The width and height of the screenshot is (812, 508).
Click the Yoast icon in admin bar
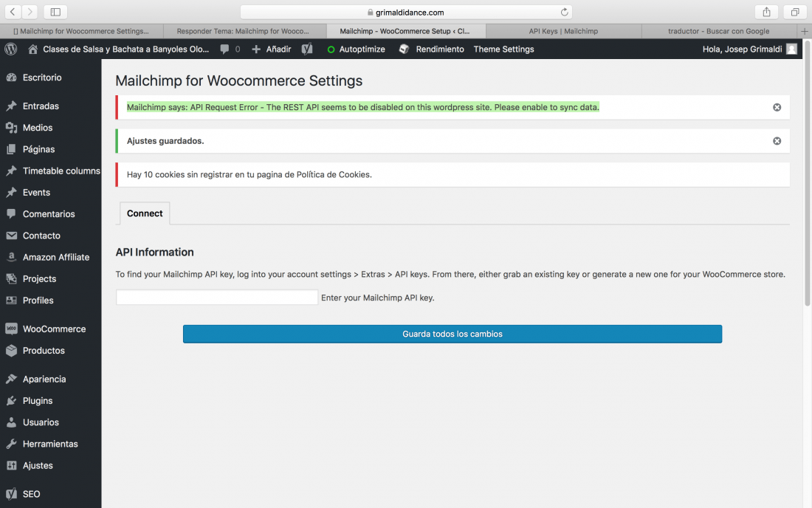pyautogui.click(x=307, y=49)
